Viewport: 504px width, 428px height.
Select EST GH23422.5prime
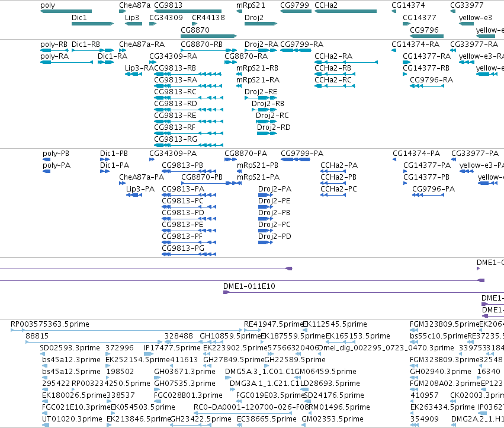pyautogui.click(x=191, y=425)
